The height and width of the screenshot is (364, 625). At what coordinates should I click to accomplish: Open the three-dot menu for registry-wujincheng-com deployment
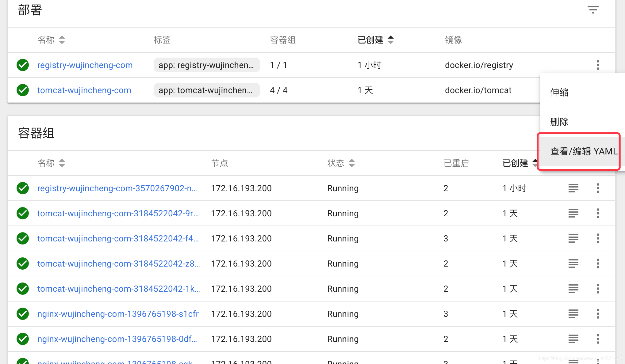click(x=598, y=65)
